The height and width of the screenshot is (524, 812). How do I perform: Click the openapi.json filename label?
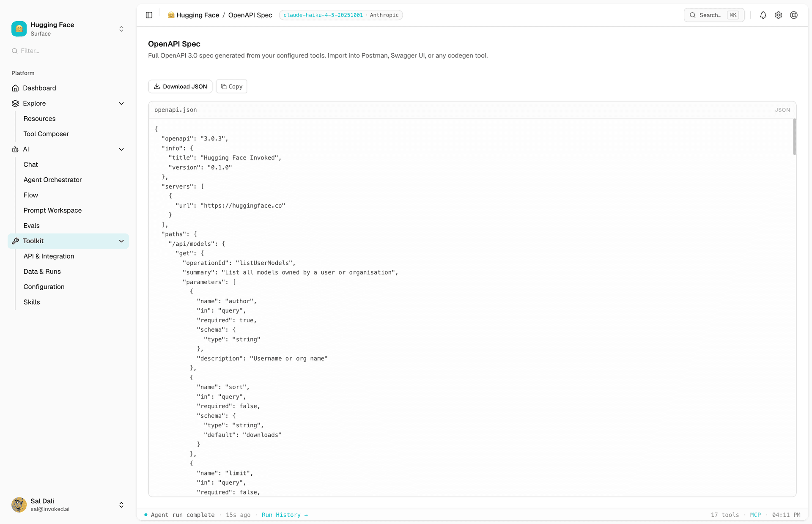pyautogui.click(x=176, y=110)
